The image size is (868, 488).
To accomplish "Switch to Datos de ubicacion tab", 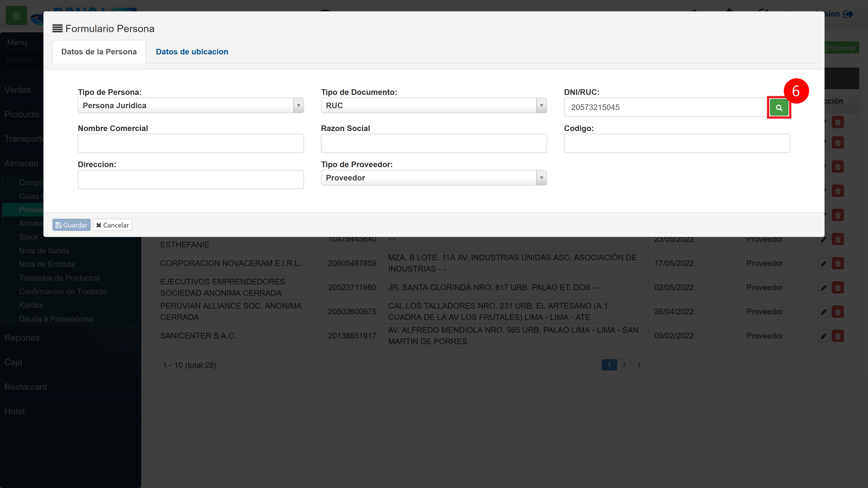I will coord(192,52).
